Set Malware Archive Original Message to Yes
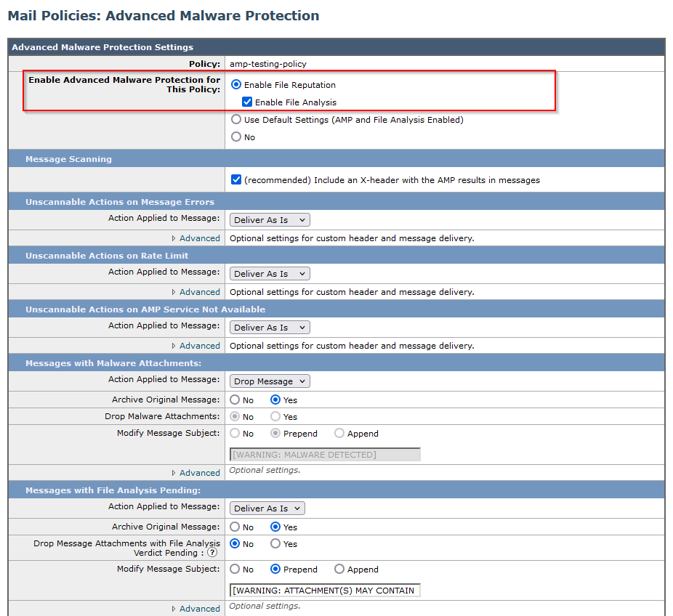Screen dimensions: 673x616 tap(275, 400)
